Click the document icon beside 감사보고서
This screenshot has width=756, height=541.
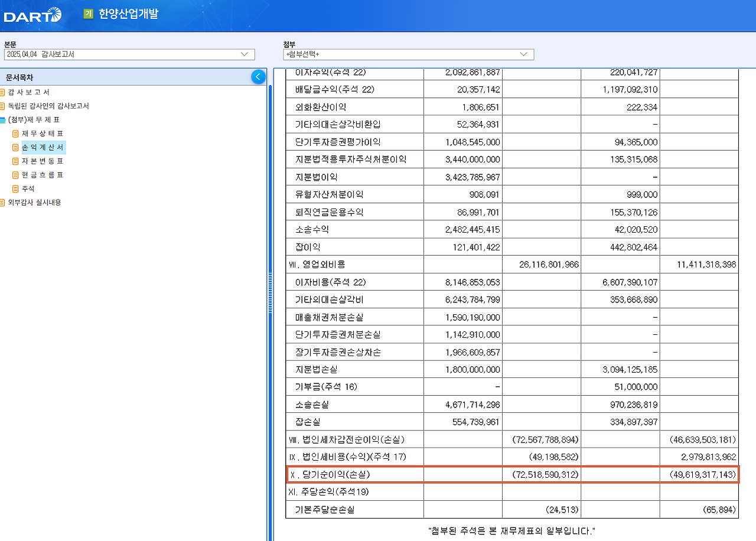pos(4,93)
